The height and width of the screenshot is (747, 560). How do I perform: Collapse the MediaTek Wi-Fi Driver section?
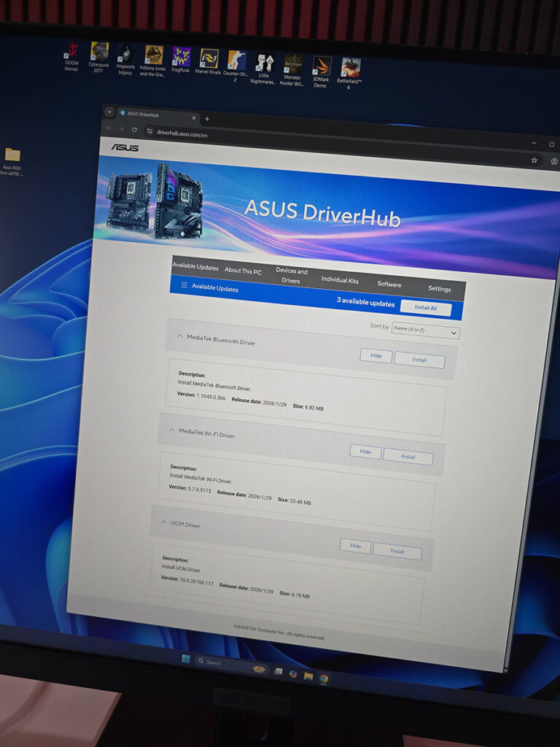click(172, 430)
